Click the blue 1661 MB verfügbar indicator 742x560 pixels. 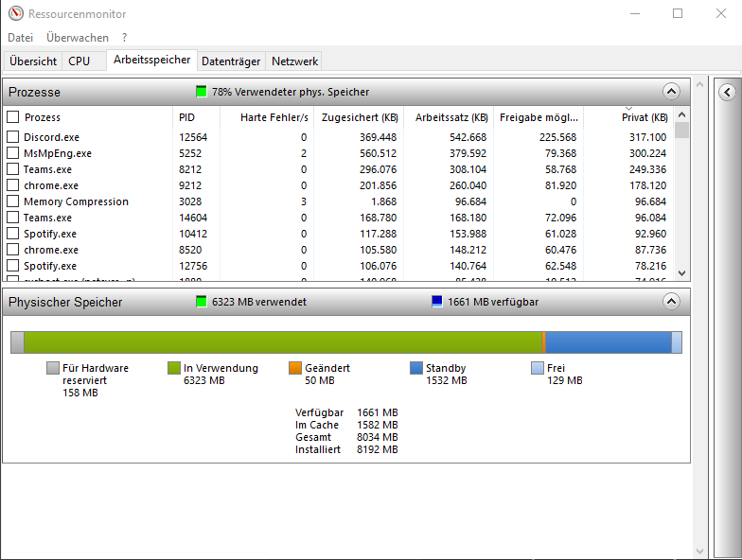pos(437,301)
